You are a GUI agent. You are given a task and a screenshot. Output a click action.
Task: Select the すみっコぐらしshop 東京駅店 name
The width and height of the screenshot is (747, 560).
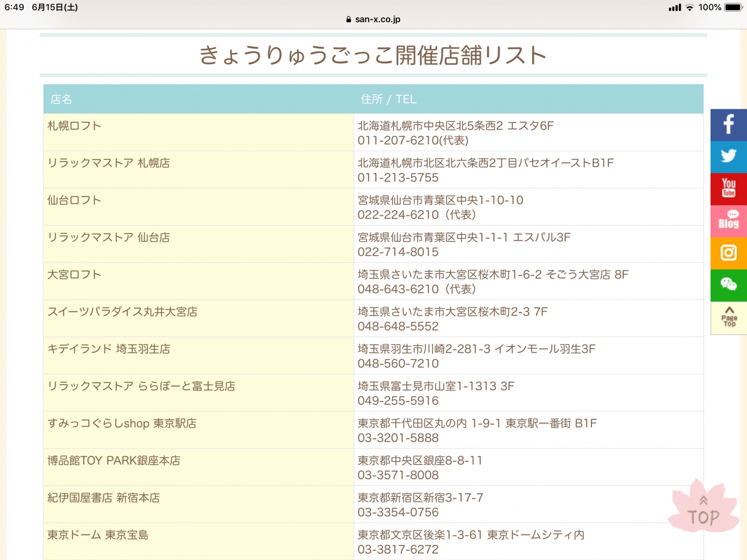pyautogui.click(x=122, y=423)
